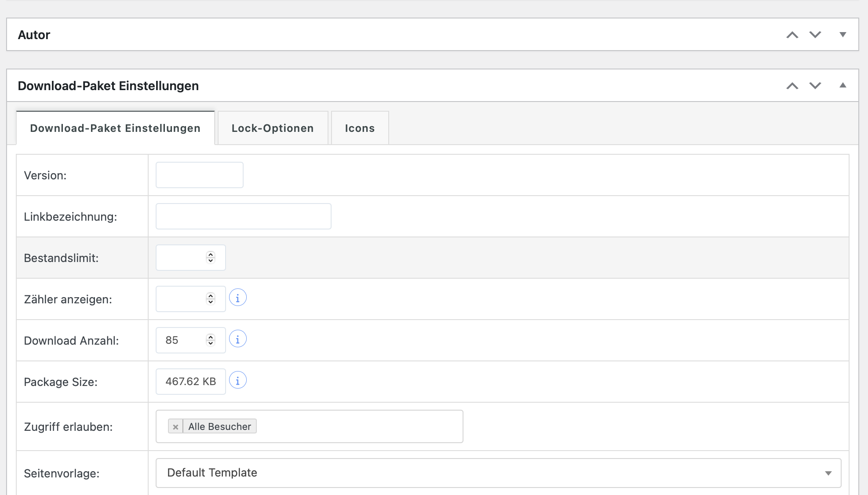Adjust the Bestandslimit stepper arrows
The image size is (868, 495).
(211, 258)
